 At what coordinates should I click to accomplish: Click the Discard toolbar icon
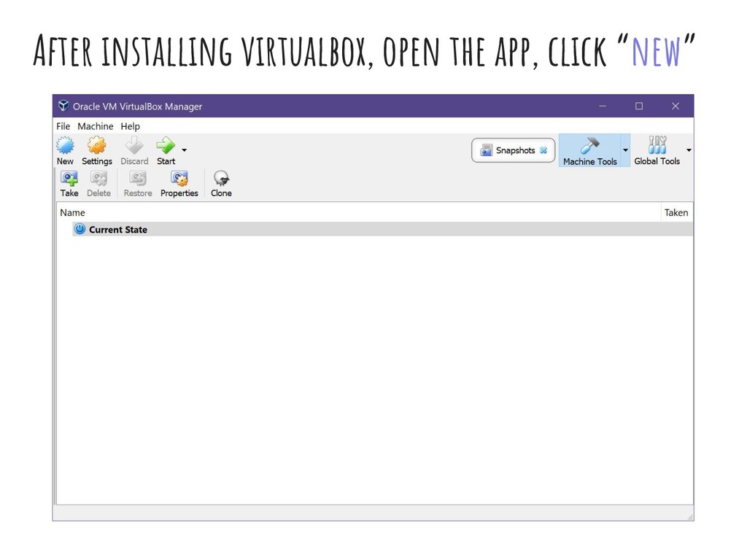[134, 145]
